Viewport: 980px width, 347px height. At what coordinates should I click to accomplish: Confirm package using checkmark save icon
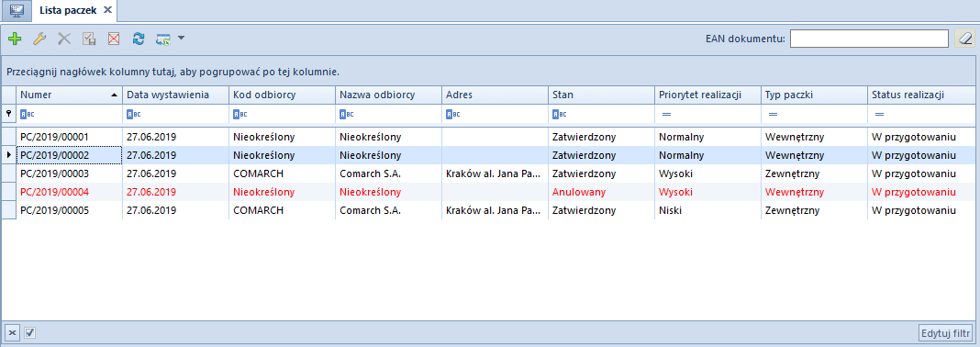pyautogui.click(x=89, y=39)
